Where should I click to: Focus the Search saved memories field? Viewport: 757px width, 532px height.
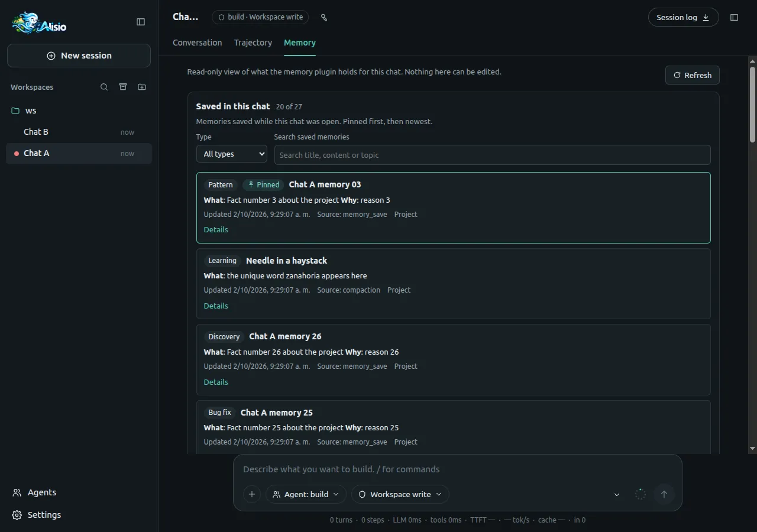coord(492,155)
